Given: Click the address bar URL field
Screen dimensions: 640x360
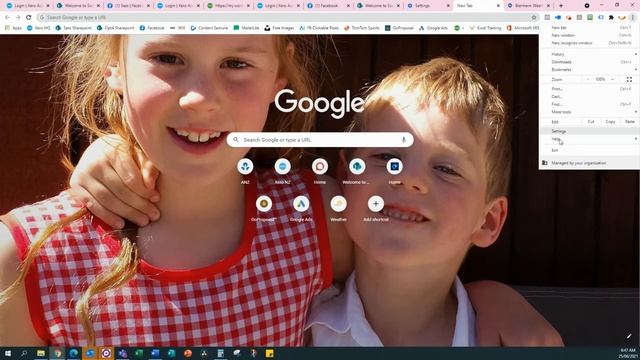Looking at the screenshot, I should tap(287, 18).
